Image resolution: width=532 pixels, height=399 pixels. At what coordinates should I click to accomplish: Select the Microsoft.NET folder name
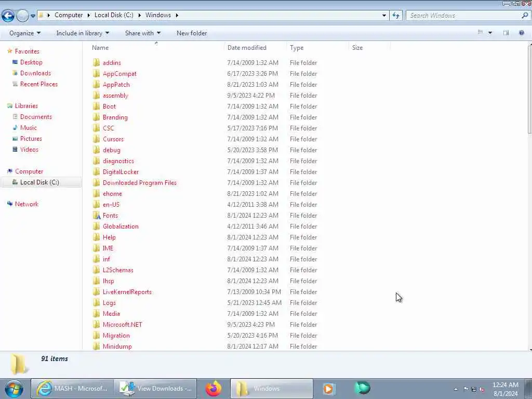point(122,325)
